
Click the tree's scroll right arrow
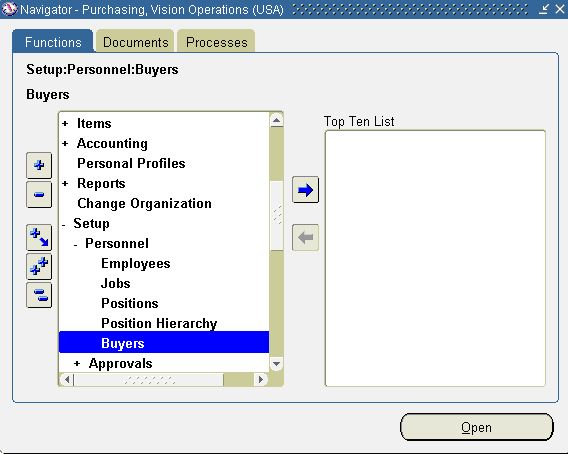click(260, 380)
